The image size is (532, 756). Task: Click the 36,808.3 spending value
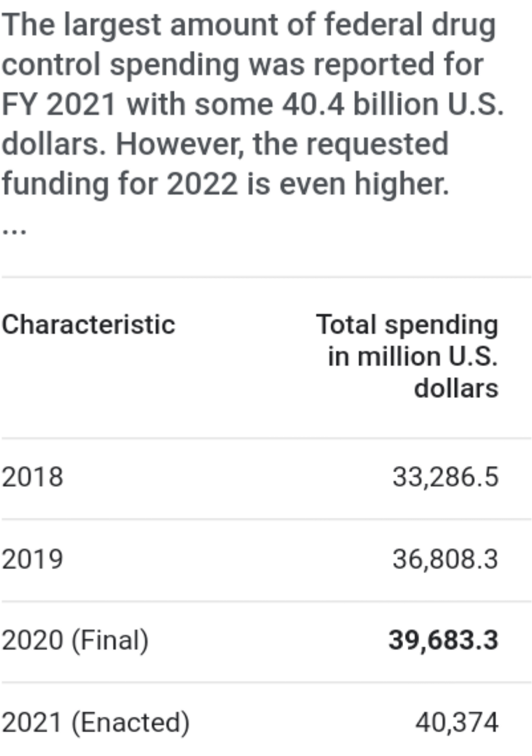click(x=445, y=559)
